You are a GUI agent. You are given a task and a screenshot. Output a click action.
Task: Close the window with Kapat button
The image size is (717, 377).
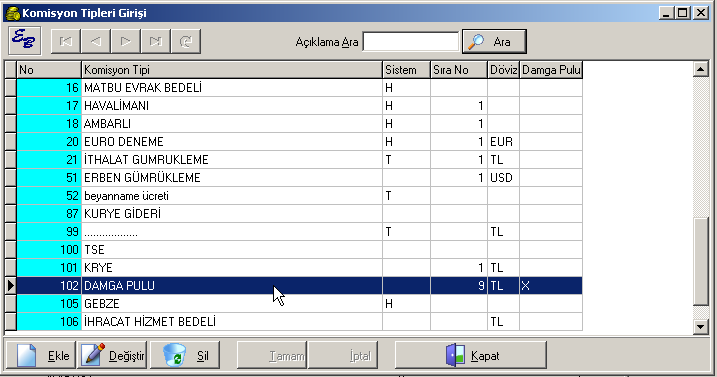(x=471, y=355)
